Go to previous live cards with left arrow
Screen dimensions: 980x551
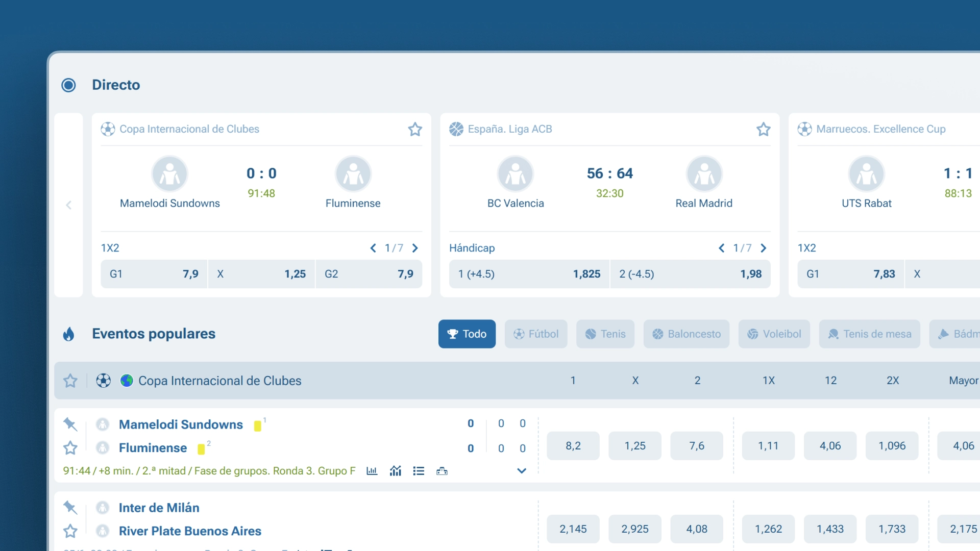[68, 205]
